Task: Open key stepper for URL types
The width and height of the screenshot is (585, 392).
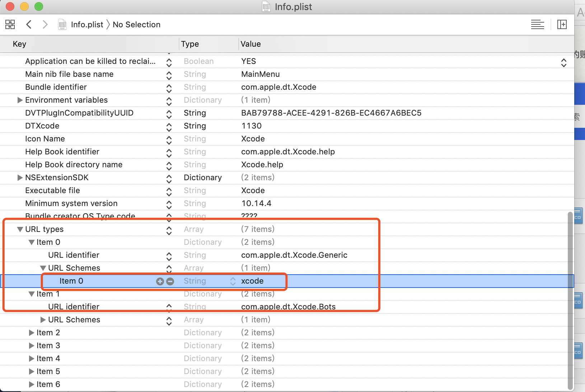Action: (x=169, y=230)
